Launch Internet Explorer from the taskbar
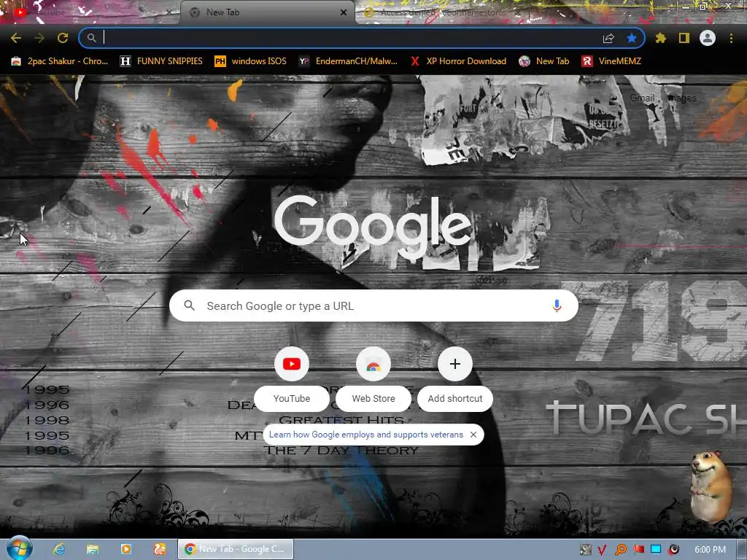This screenshot has height=560, width=747. point(59,549)
